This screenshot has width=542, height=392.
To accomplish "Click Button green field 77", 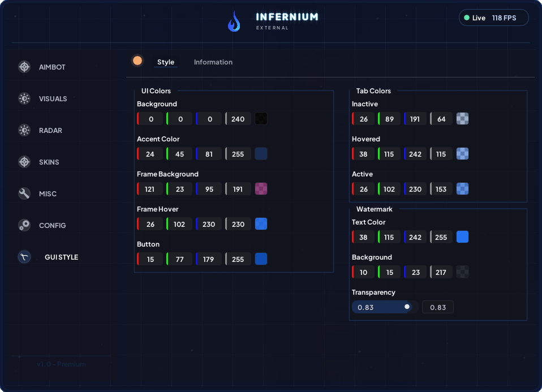I will [x=179, y=259].
